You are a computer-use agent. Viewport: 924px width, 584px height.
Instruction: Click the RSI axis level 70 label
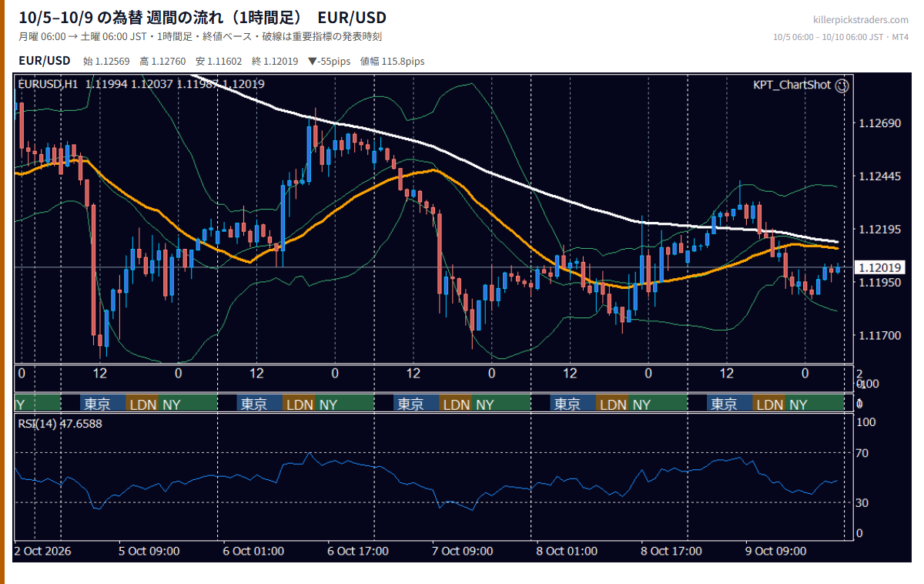pos(863,453)
